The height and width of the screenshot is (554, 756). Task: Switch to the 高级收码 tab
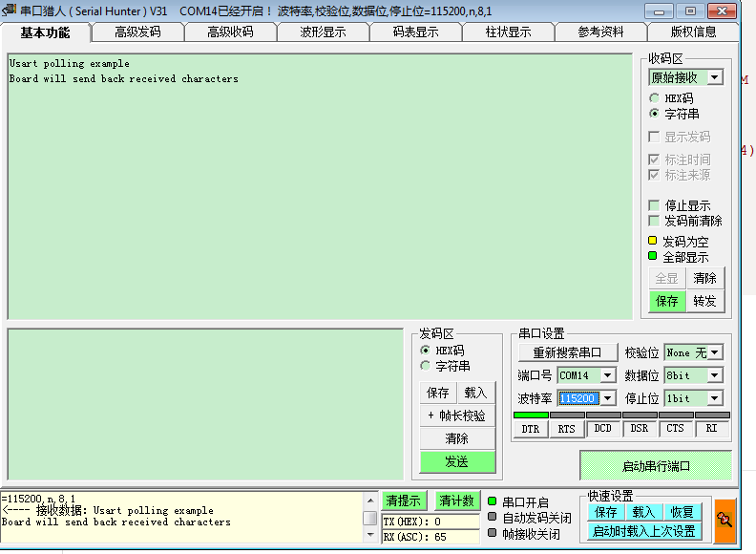coord(230,32)
